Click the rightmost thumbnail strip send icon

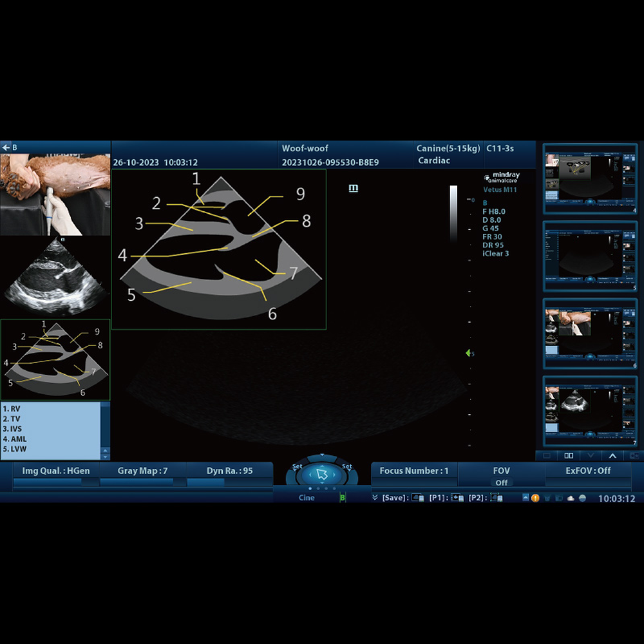[x=634, y=455]
